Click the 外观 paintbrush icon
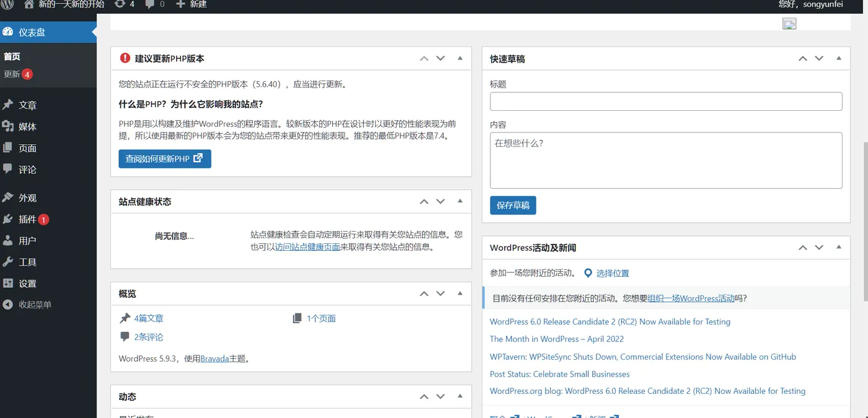868x418 pixels. (8, 198)
